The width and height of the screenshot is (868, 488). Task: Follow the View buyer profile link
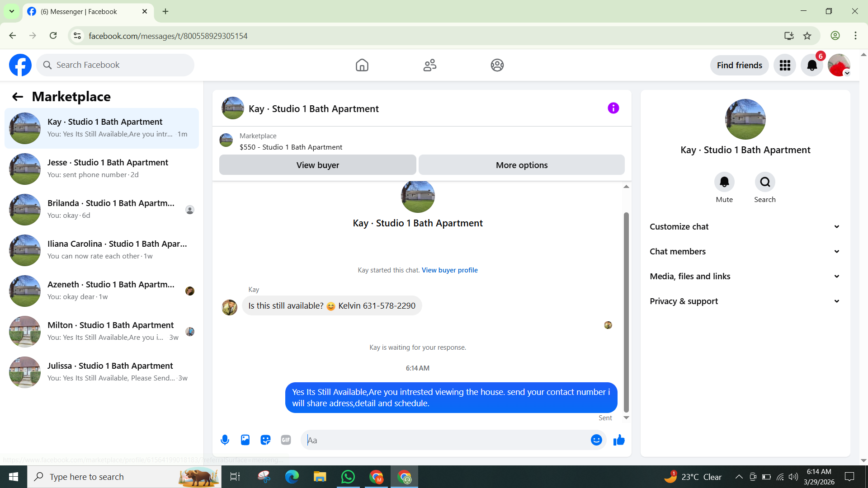pos(450,270)
